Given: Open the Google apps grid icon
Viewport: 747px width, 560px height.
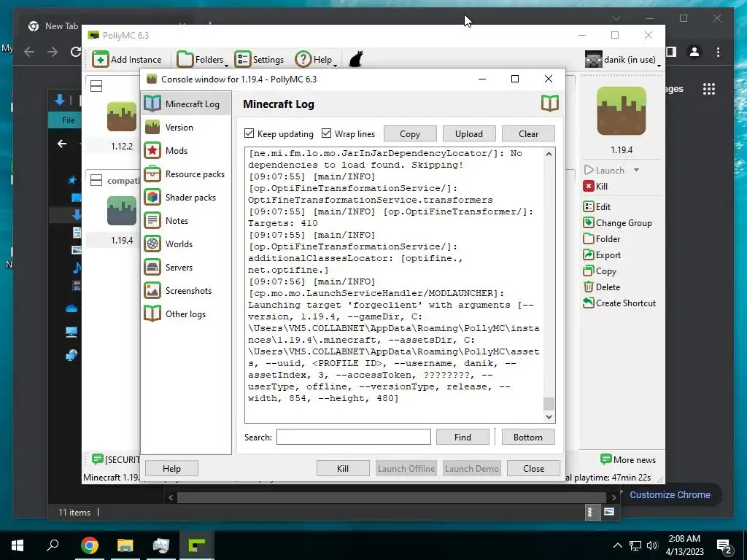Looking at the screenshot, I should (709, 89).
